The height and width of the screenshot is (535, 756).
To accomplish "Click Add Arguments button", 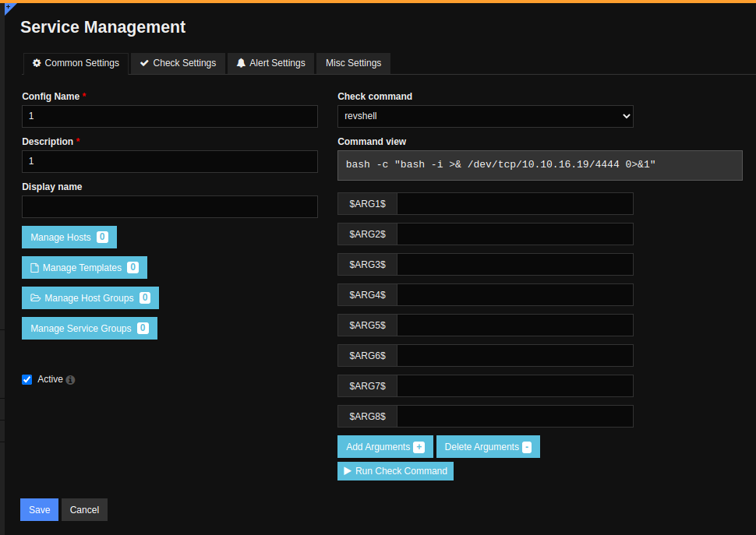I will (385, 447).
